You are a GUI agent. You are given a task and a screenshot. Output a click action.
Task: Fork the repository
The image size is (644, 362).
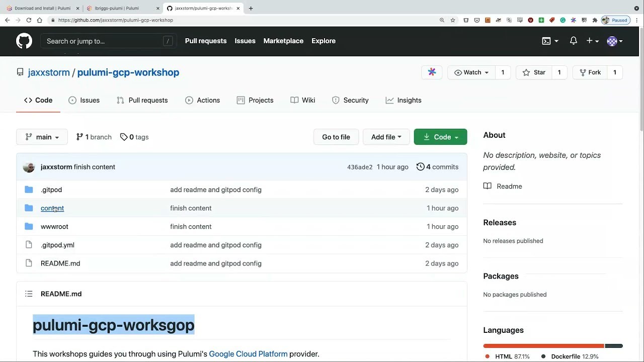click(x=590, y=72)
